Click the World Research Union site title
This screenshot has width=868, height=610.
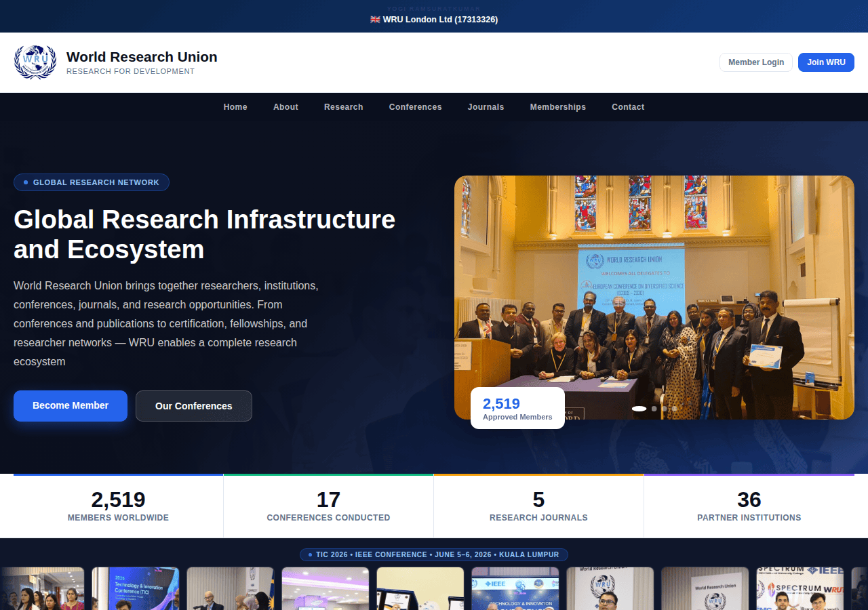click(x=142, y=57)
